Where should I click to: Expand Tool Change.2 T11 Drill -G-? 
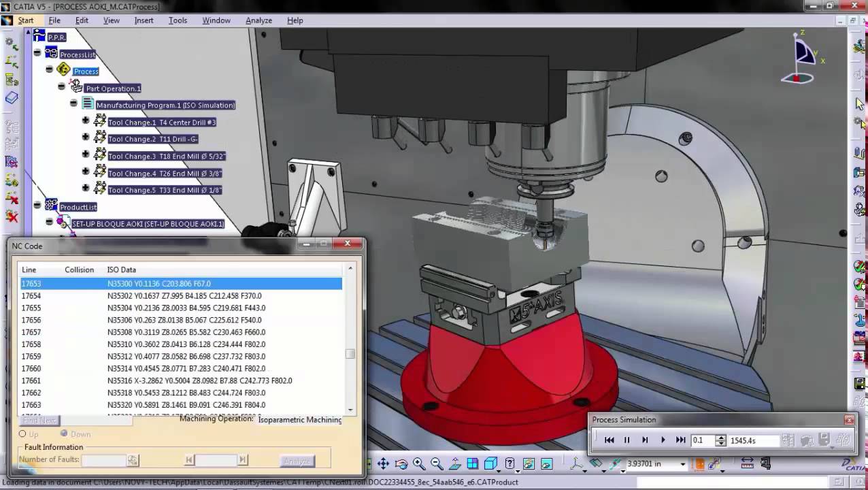(86, 137)
